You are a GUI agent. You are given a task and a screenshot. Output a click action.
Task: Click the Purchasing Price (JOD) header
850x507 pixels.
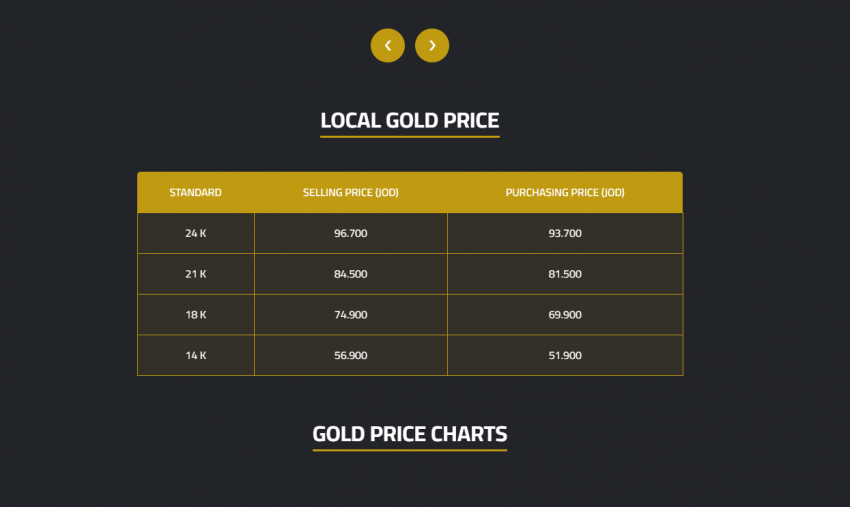(565, 193)
